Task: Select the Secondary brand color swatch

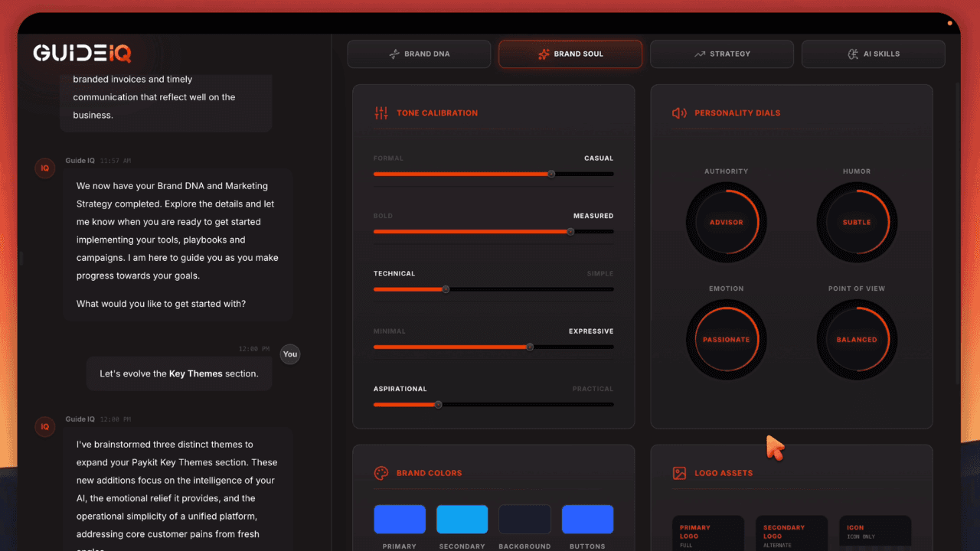Action: pos(462,519)
